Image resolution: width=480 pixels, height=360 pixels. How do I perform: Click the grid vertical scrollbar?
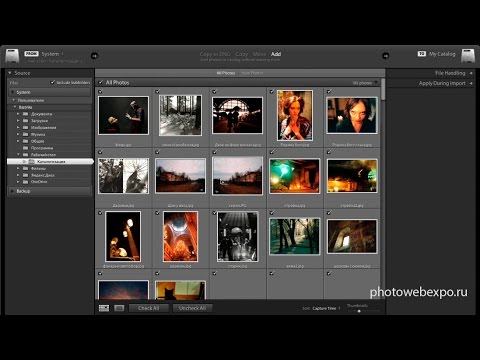click(383, 89)
